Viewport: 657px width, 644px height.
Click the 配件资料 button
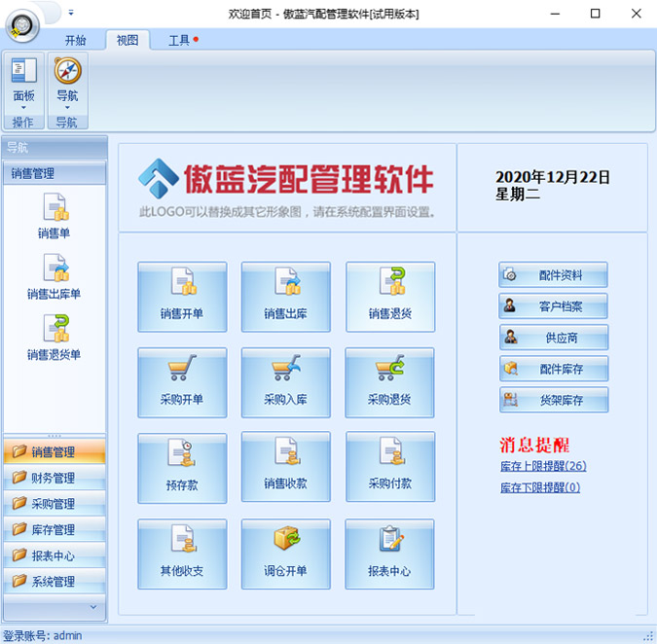click(x=554, y=275)
